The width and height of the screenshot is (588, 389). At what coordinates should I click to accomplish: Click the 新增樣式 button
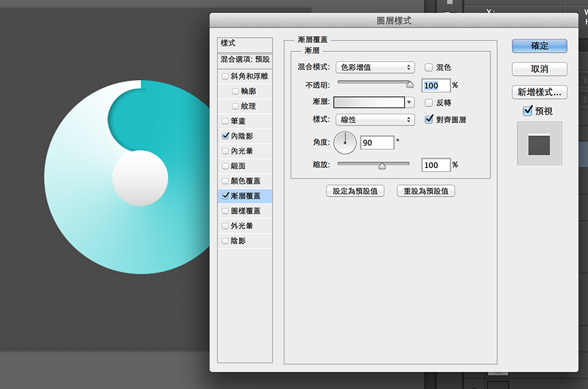coord(540,92)
